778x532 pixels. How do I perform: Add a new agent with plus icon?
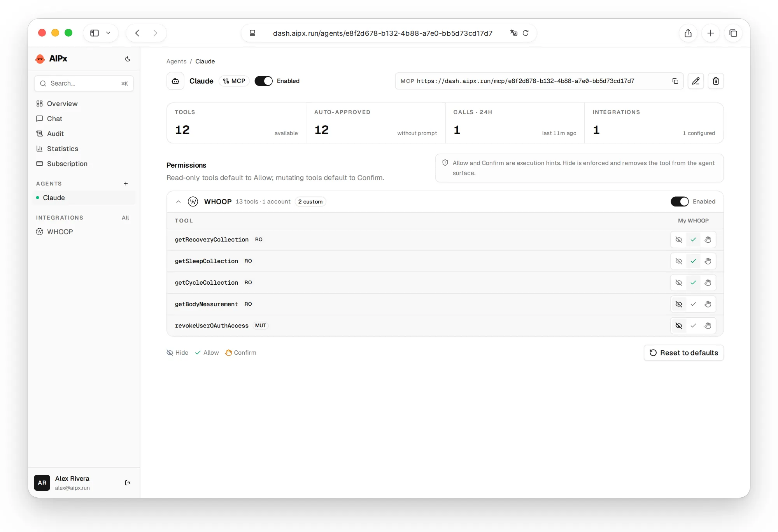click(126, 184)
